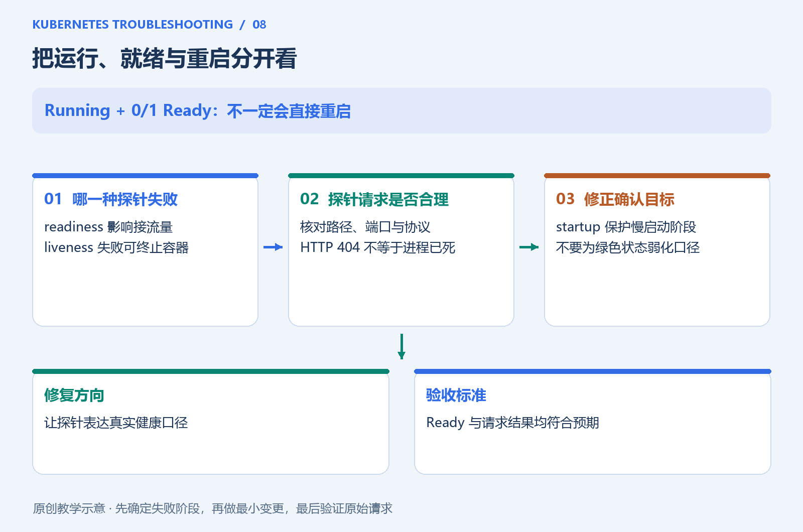Select the line '不要为绿色状态弱化口径'
This screenshot has height=532, width=803.
click(x=628, y=247)
